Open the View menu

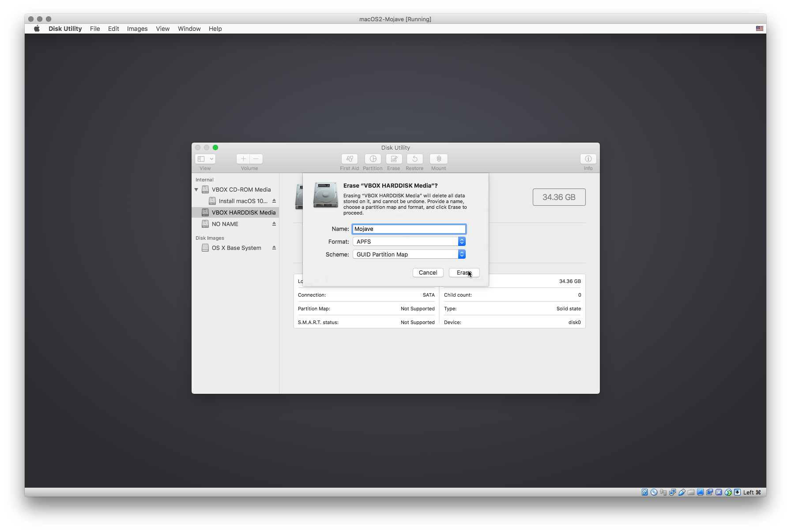(162, 29)
